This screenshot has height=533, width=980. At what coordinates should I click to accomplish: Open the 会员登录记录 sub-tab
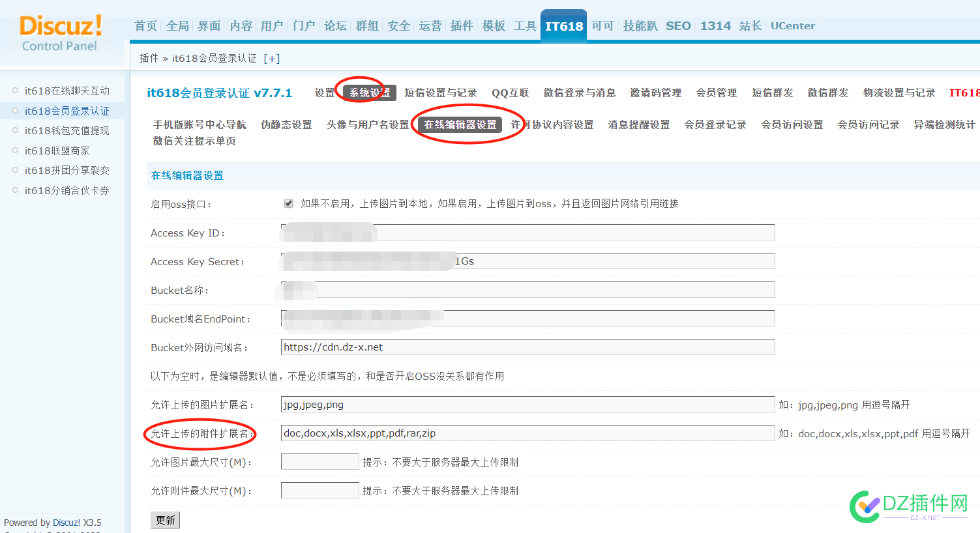[x=715, y=124]
